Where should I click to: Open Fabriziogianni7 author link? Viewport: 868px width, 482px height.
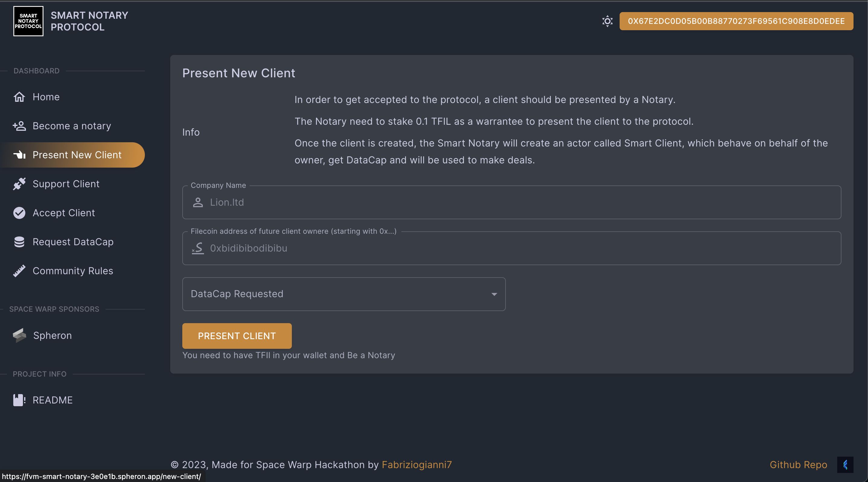pyautogui.click(x=417, y=465)
